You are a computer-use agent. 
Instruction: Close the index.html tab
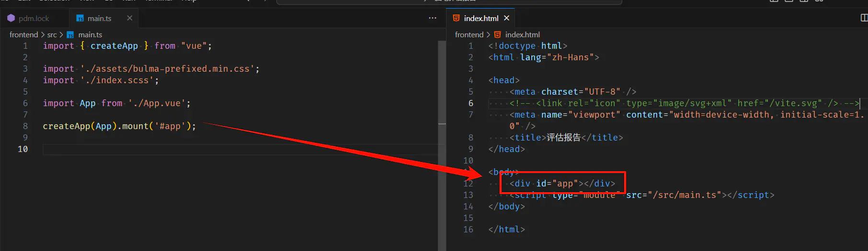pyautogui.click(x=506, y=18)
